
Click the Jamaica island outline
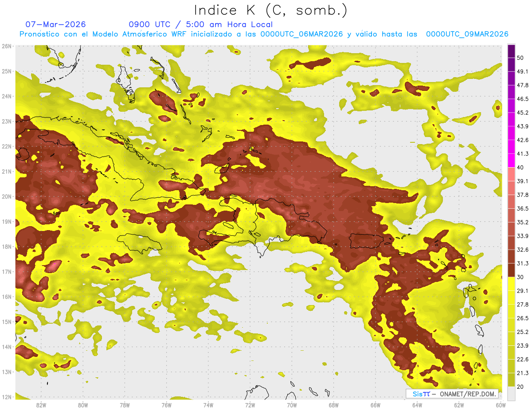pyautogui.click(x=140, y=244)
